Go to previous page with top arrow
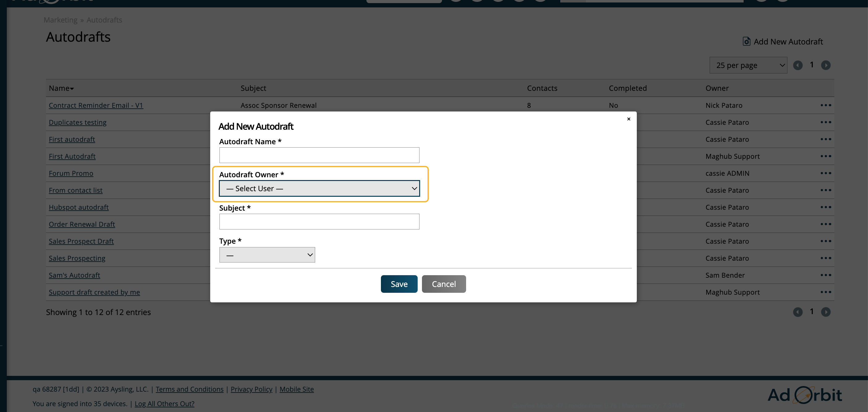The image size is (868, 412). (798, 65)
